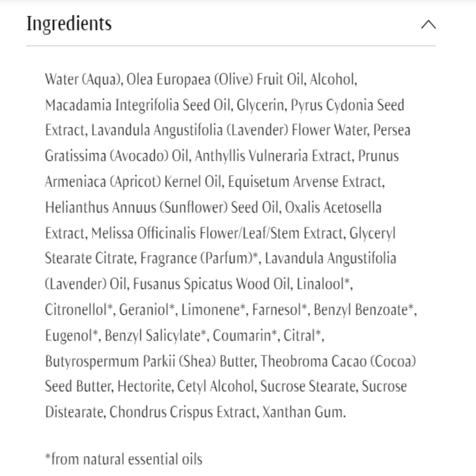476x476 pixels.
Task: Click "Citronellol*" in the ingredient list
Action: (x=79, y=309)
